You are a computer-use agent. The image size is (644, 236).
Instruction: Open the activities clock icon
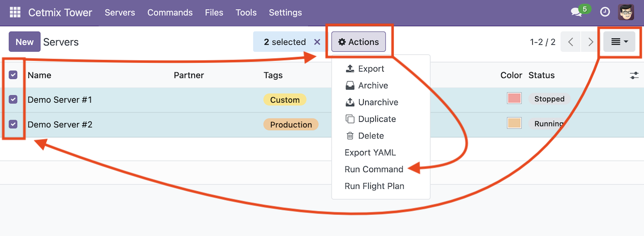click(x=605, y=13)
